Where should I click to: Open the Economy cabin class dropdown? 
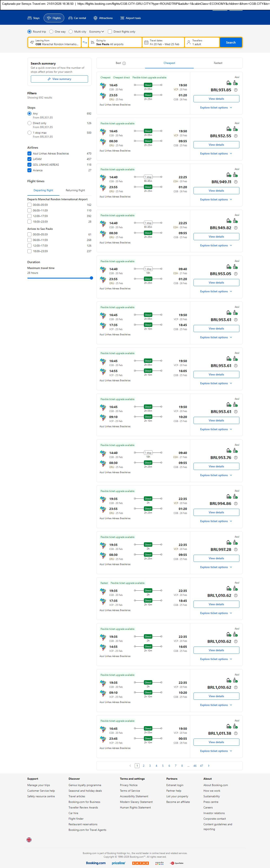point(96,32)
